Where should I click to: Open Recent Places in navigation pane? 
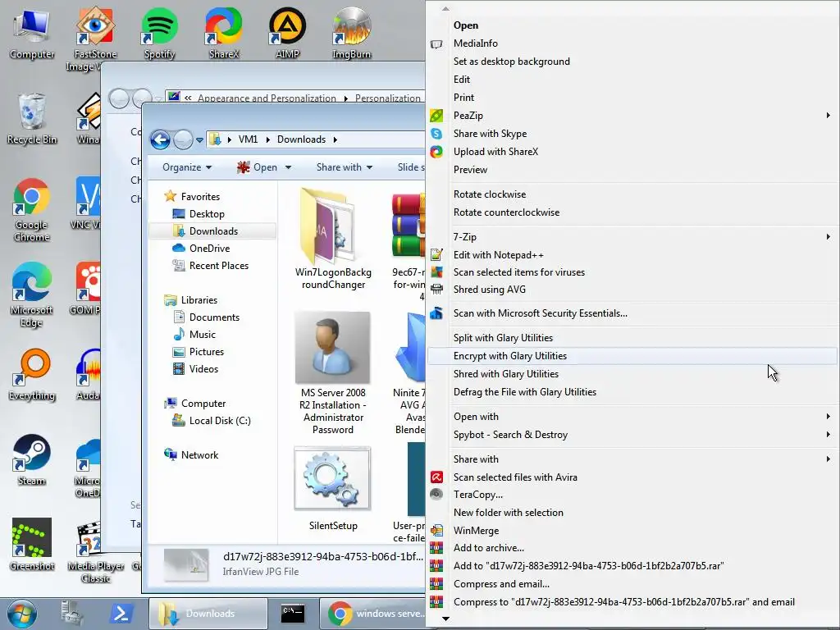pos(218,265)
